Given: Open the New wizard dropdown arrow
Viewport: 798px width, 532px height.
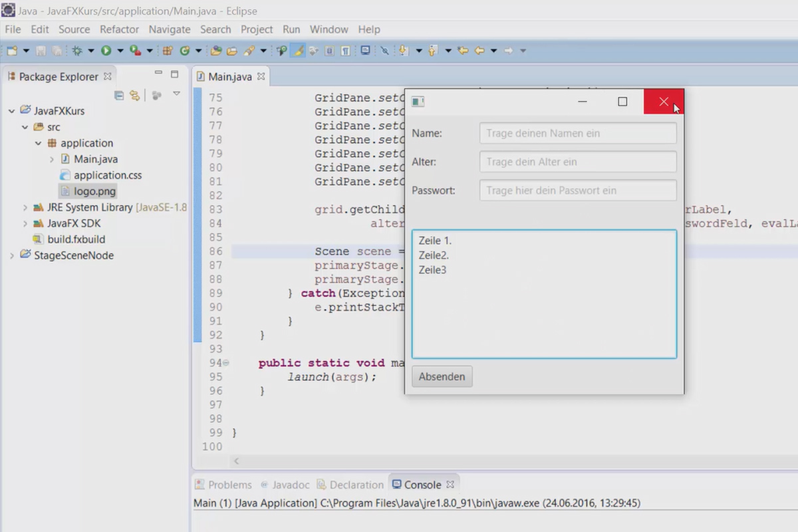Looking at the screenshot, I should tap(27, 51).
